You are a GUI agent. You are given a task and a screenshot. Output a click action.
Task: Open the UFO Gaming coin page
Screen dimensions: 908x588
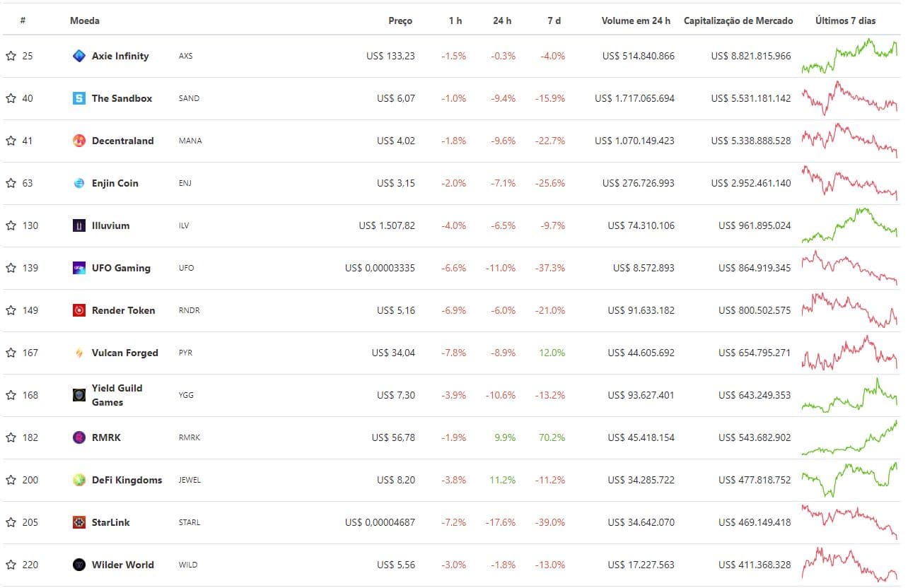[x=121, y=268]
